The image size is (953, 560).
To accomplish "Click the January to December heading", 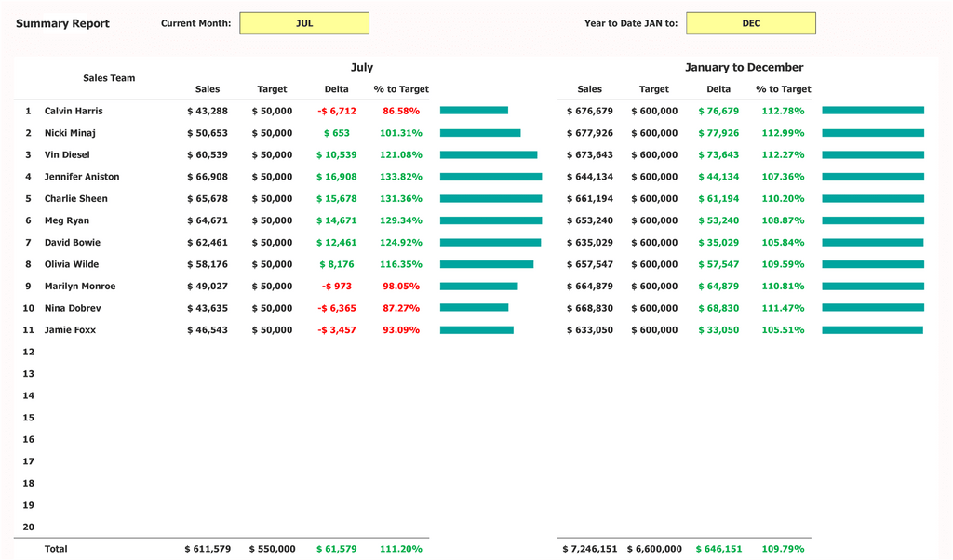I will tap(744, 67).
